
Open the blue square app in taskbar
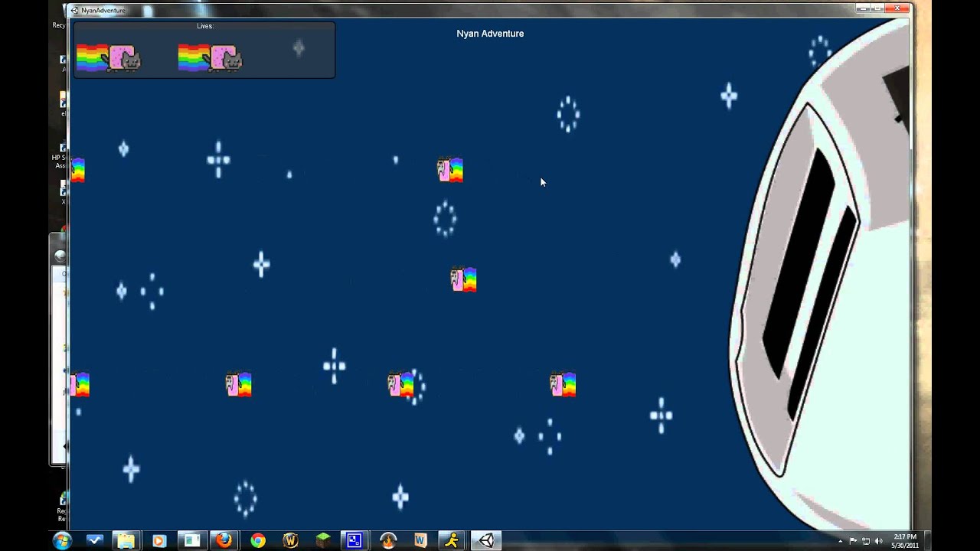(354, 540)
